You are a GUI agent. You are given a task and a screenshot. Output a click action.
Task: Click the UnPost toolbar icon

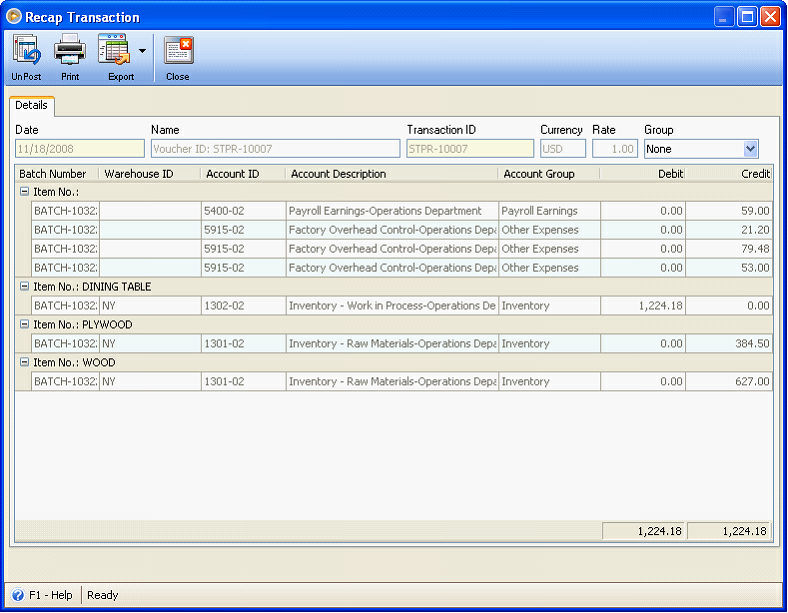coord(26,50)
